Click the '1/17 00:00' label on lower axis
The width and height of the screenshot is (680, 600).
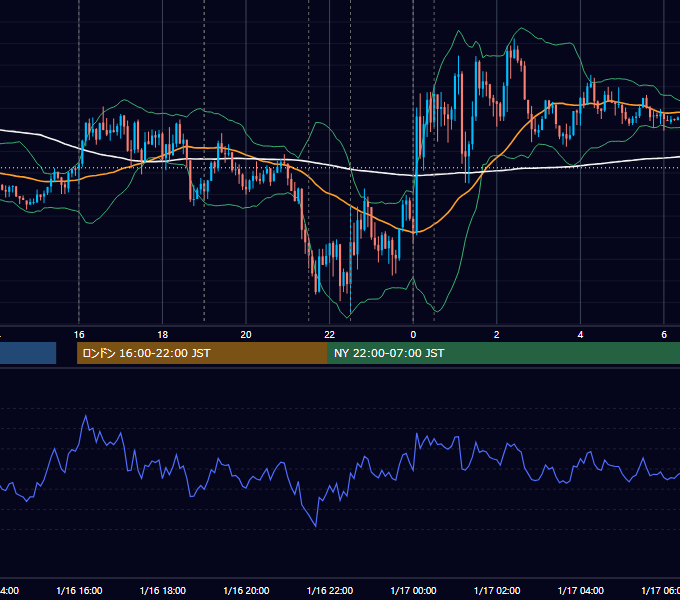coord(413,591)
